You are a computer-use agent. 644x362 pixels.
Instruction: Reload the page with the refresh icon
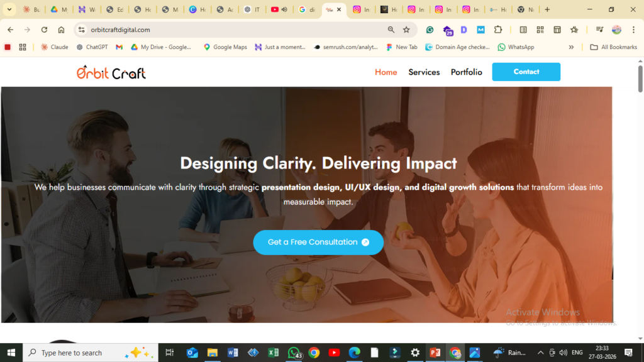45,30
